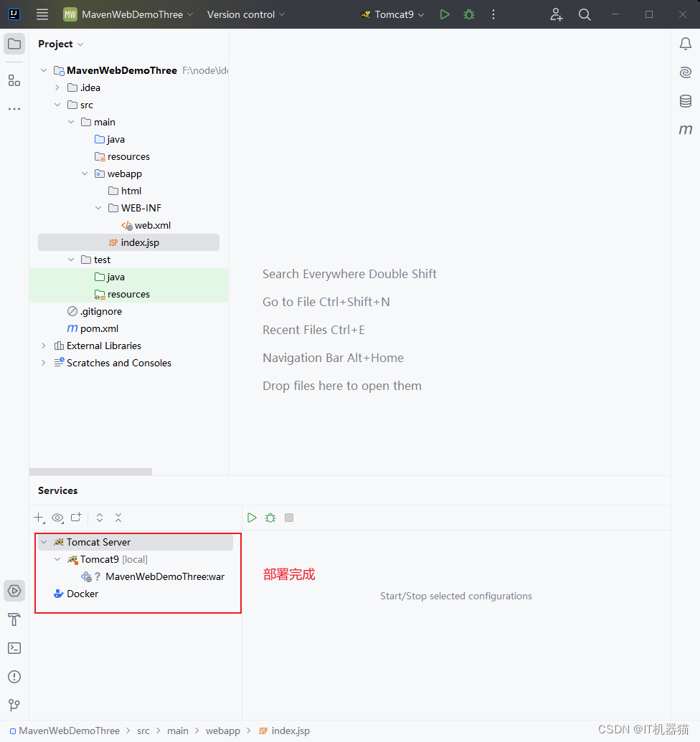
Task: Click index.jsp breadcrumb in navigation bar
Action: [285, 731]
